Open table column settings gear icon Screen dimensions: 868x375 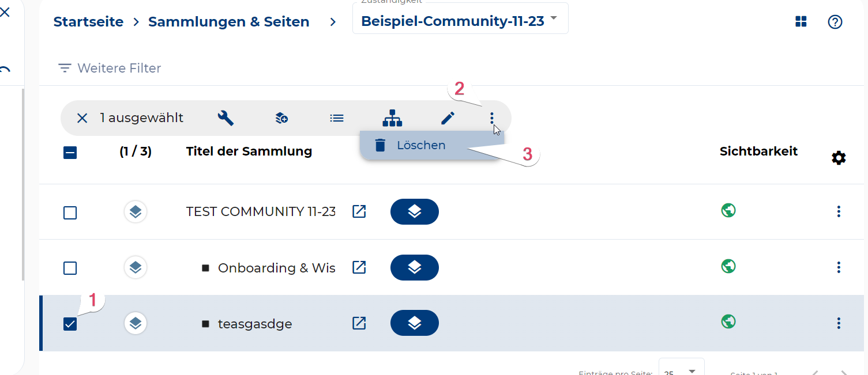tap(839, 158)
